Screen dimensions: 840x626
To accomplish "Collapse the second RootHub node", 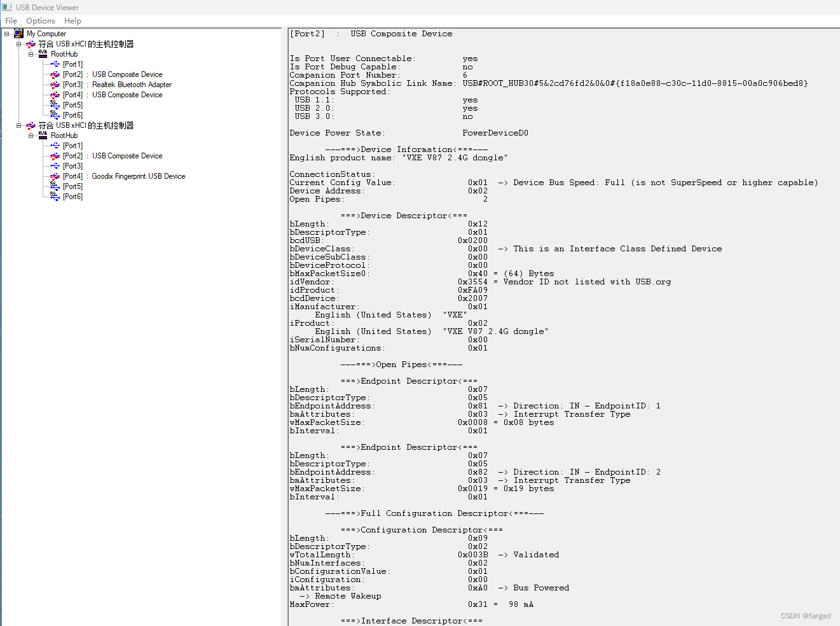I will pos(31,136).
